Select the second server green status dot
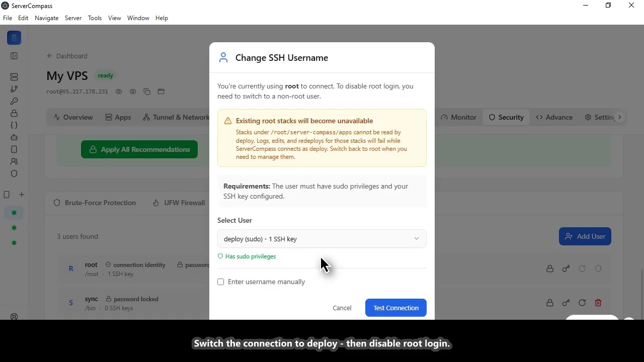The image size is (644, 362). [x=14, y=228]
